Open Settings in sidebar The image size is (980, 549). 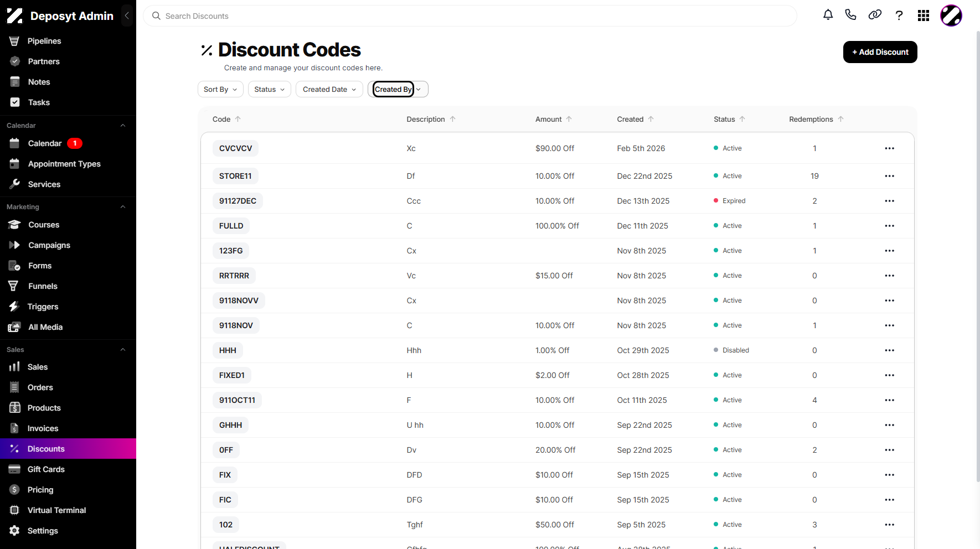click(x=68, y=531)
